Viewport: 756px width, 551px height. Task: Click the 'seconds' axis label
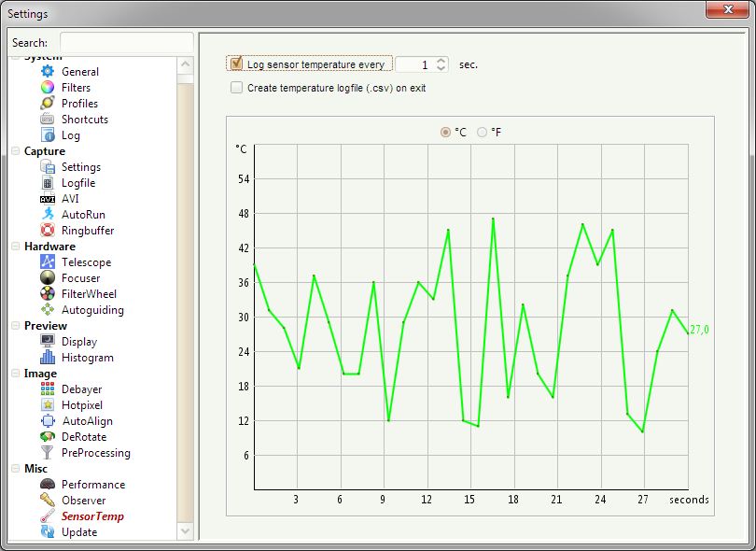689,500
